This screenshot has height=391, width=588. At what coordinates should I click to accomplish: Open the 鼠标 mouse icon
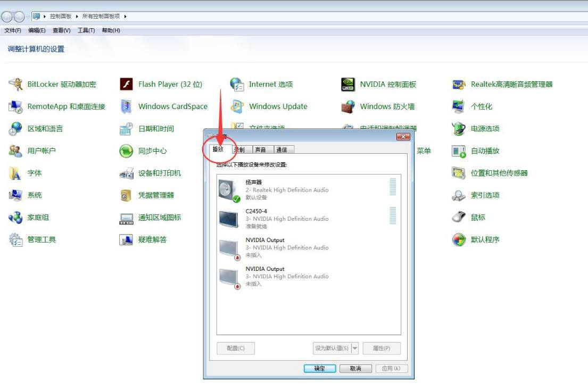459,217
